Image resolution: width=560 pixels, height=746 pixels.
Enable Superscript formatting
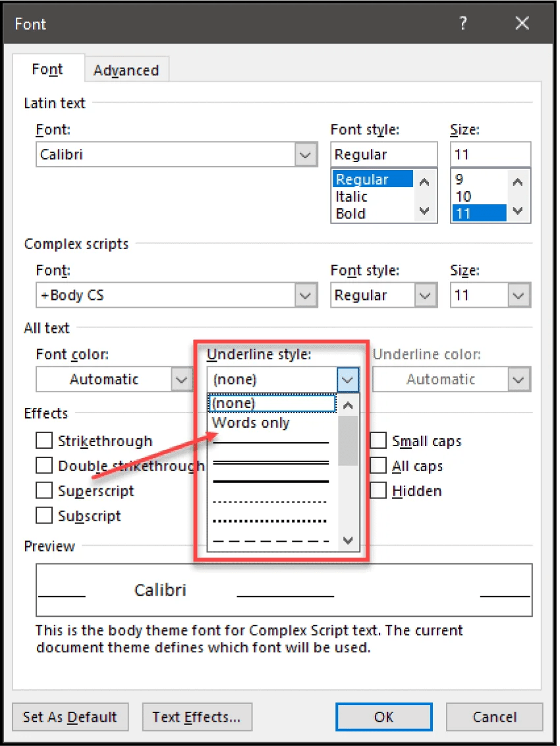point(43,490)
